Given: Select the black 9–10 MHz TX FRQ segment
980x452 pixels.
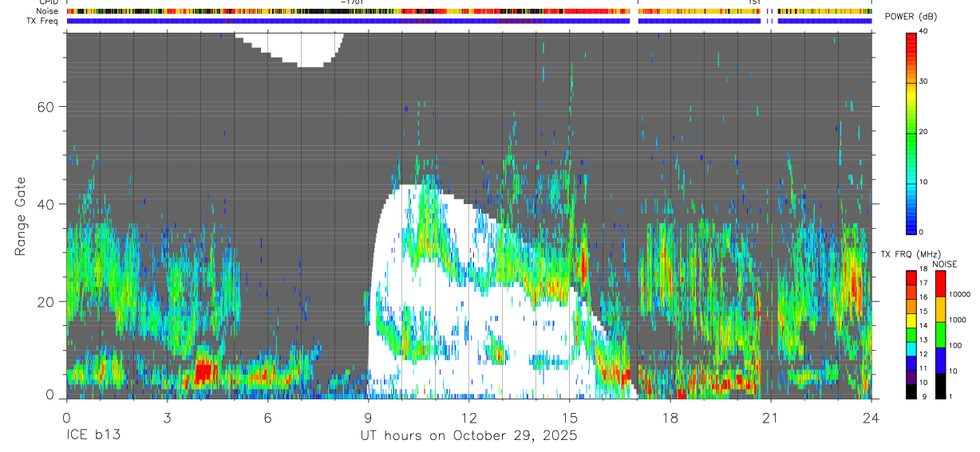Looking at the screenshot, I should click(x=911, y=392).
